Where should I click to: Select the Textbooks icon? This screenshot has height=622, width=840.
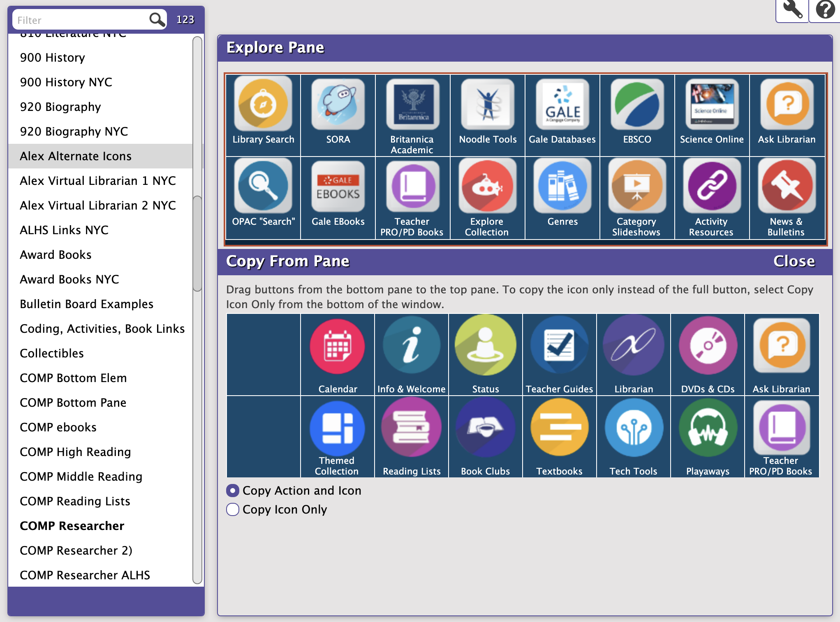(x=560, y=428)
